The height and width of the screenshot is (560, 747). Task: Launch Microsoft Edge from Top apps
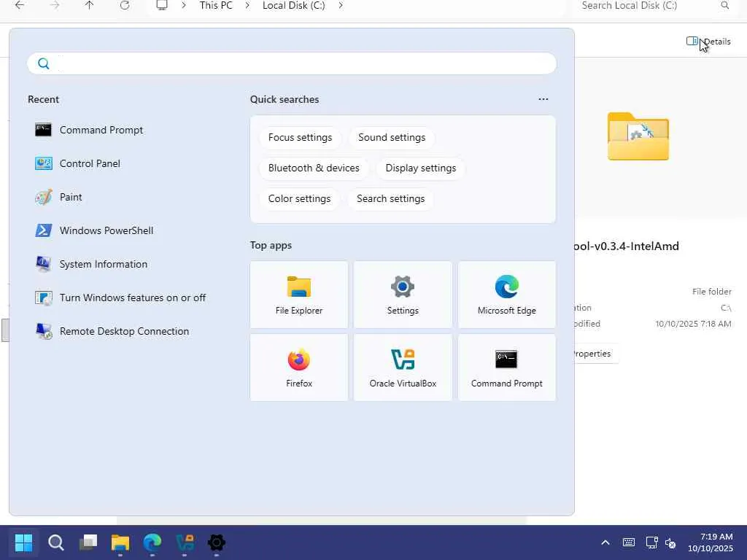click(507, 295)
